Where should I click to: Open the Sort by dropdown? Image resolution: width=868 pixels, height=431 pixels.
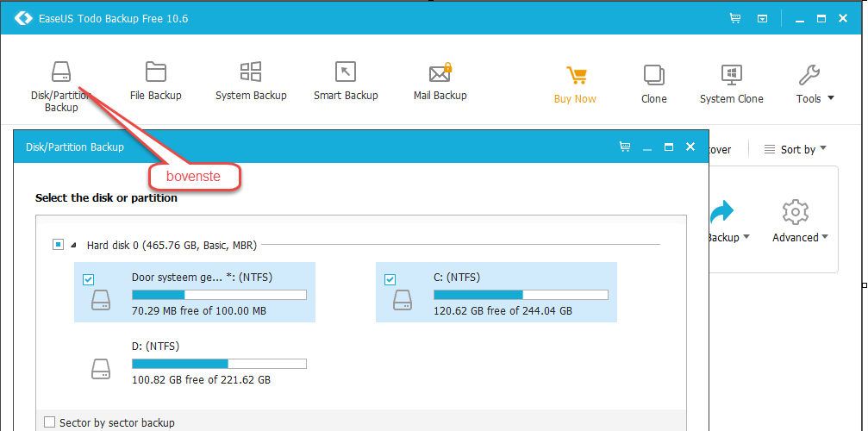pos(795,149)
